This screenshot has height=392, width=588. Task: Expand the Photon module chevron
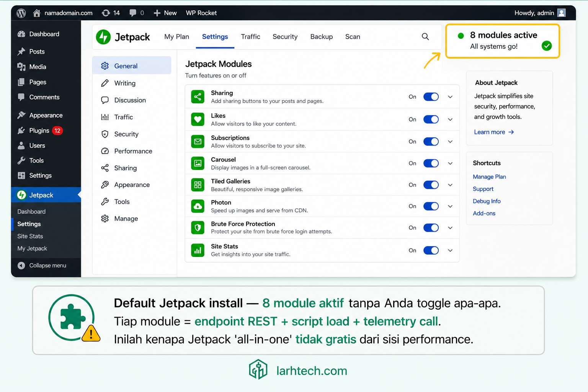(x=450, y=206)
